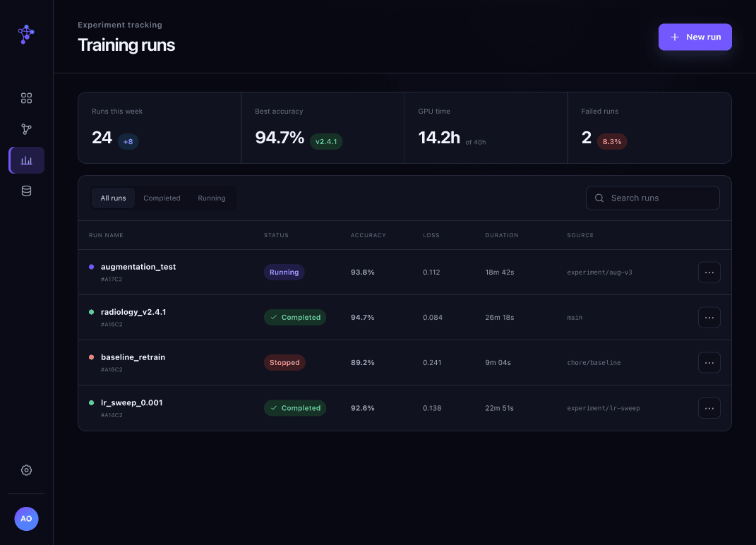Click the 93.8% accuracy cell

[x=363, y=272]
